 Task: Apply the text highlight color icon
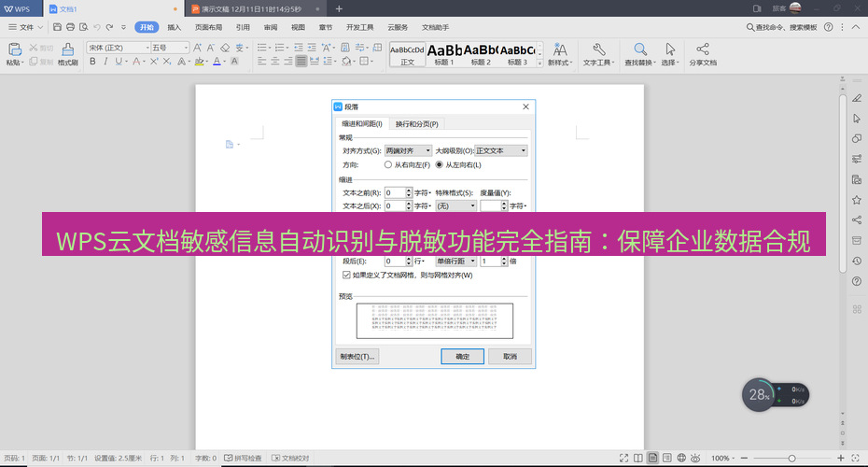(x=200, y=62)
